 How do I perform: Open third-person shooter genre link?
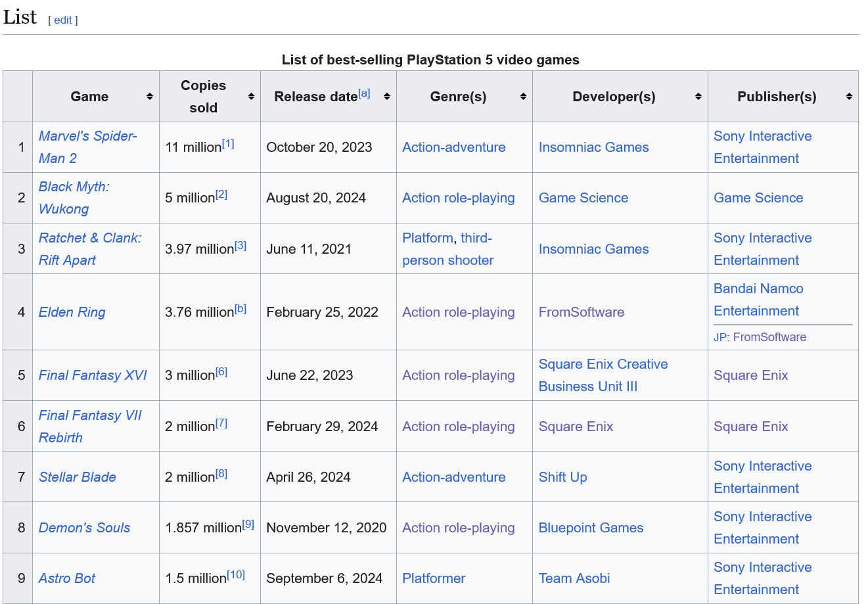(x=448, y=249)
